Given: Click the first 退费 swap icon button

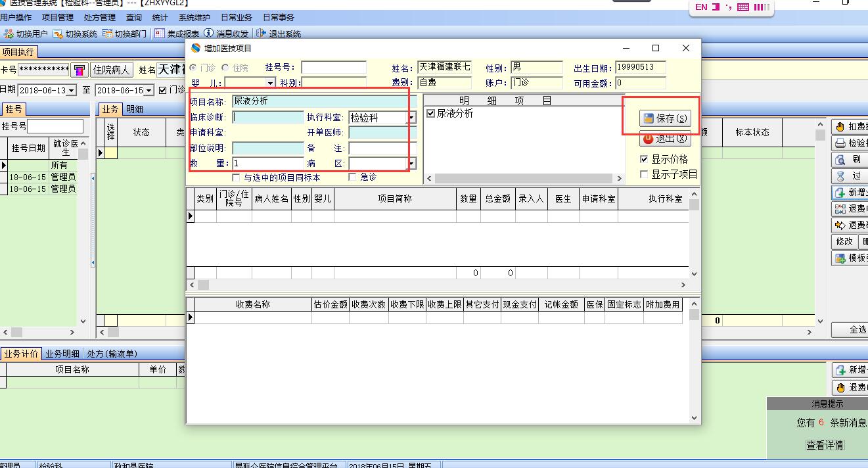Looking at the screenshot, I should [x=840, y=209].
